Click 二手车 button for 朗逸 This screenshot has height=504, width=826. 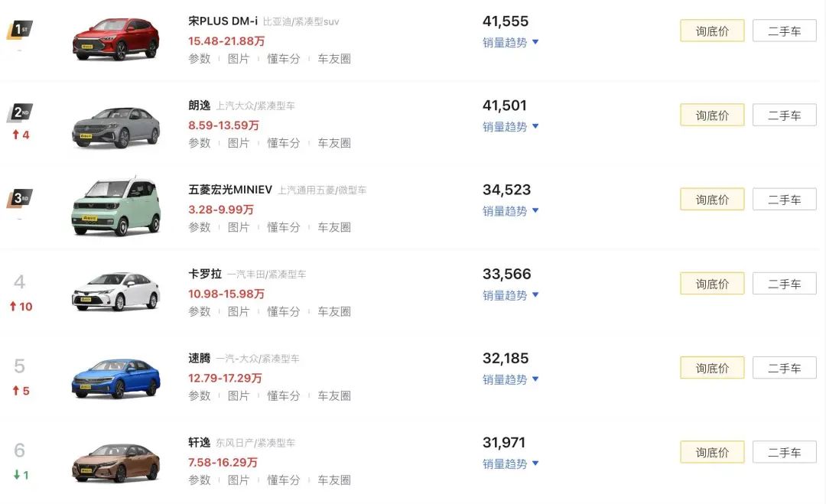coord(785,115)
